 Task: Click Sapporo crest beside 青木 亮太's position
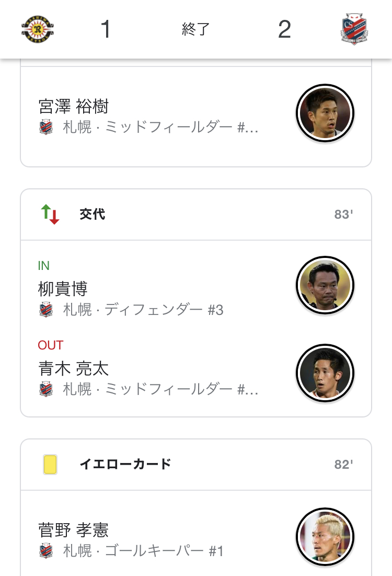coord(46,390)
